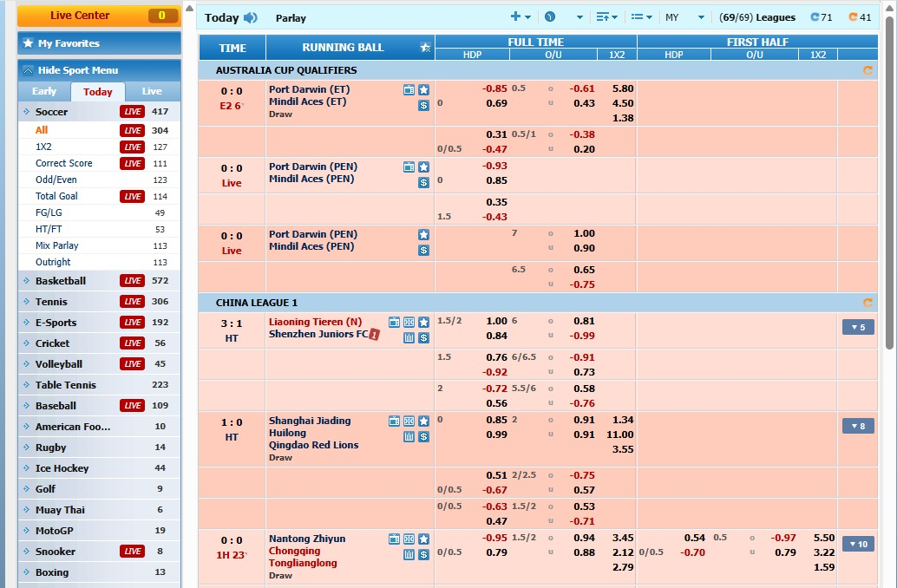Toggle favorite star on Port Darwin (PEN) over/under 7 row

[423, 234]
